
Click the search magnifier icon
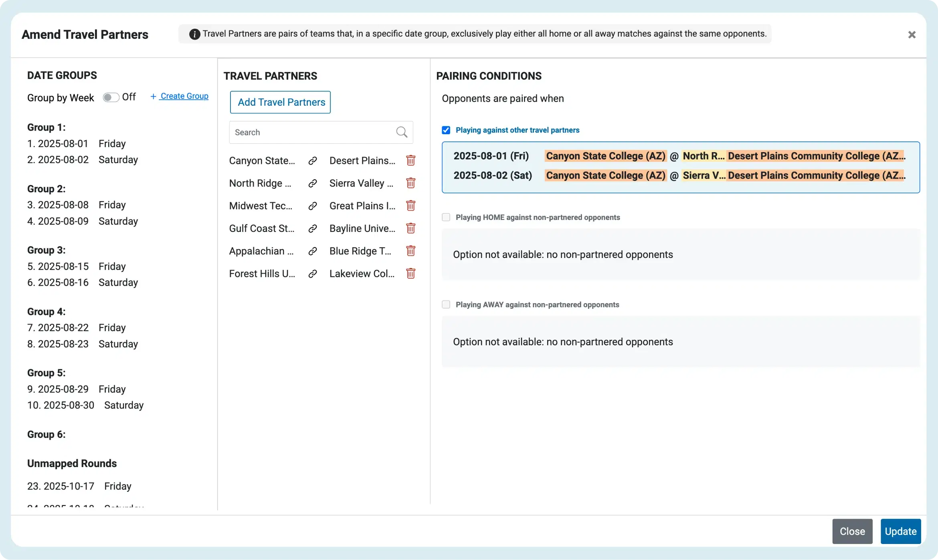click(x=402, y=132)
